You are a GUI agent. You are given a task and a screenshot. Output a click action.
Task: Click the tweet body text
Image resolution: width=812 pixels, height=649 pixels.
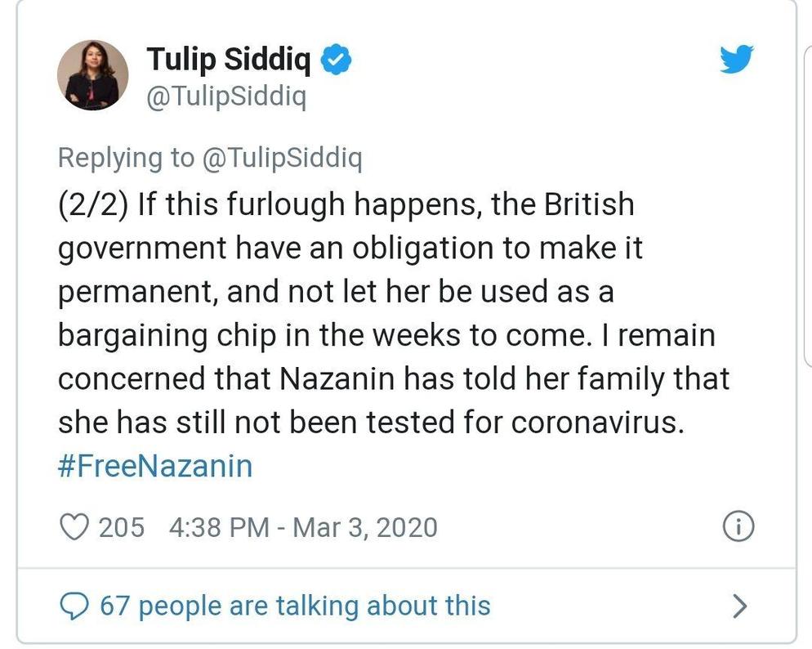point(394,313)
